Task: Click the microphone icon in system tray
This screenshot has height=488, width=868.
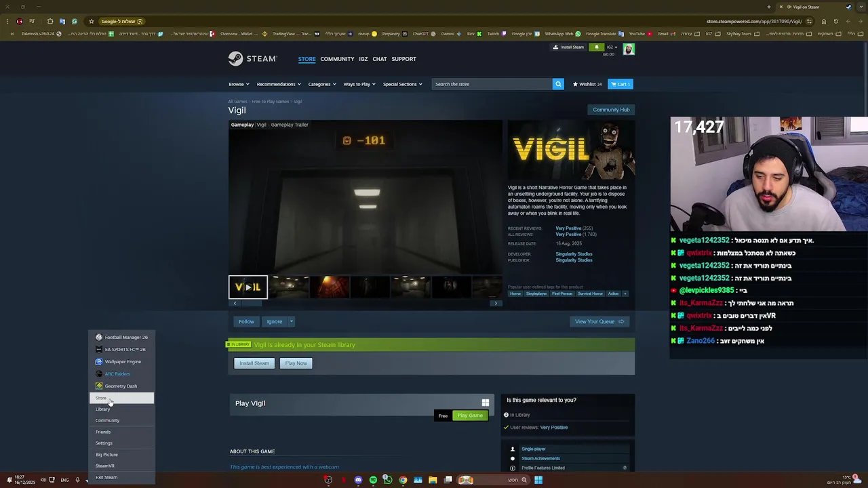Action: (x=77, y=480)
